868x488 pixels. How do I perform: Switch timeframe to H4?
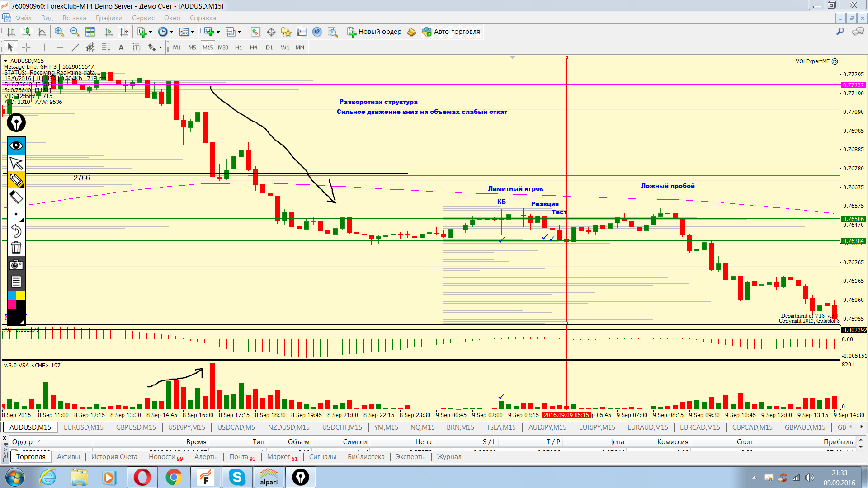click(x=254, y=47)
